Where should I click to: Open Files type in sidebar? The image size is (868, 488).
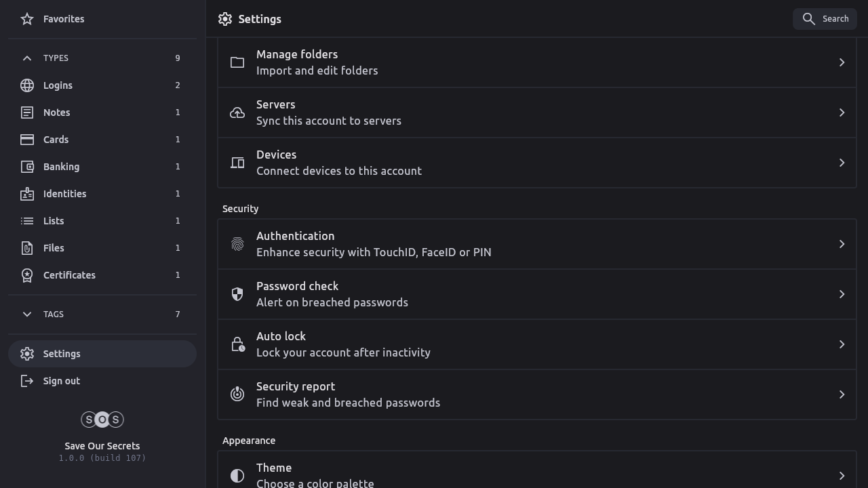pyautogui.click(x=54, y=248)
